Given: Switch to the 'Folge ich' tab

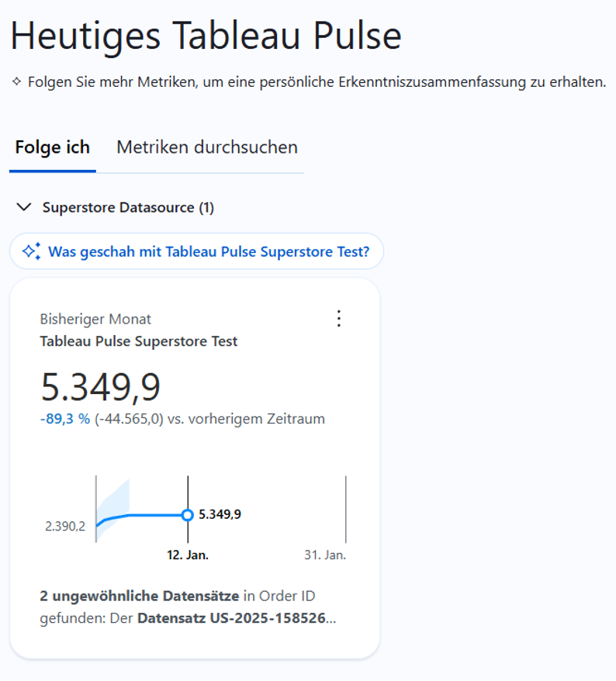Looking at the screenshot, I should coord(52,147).
